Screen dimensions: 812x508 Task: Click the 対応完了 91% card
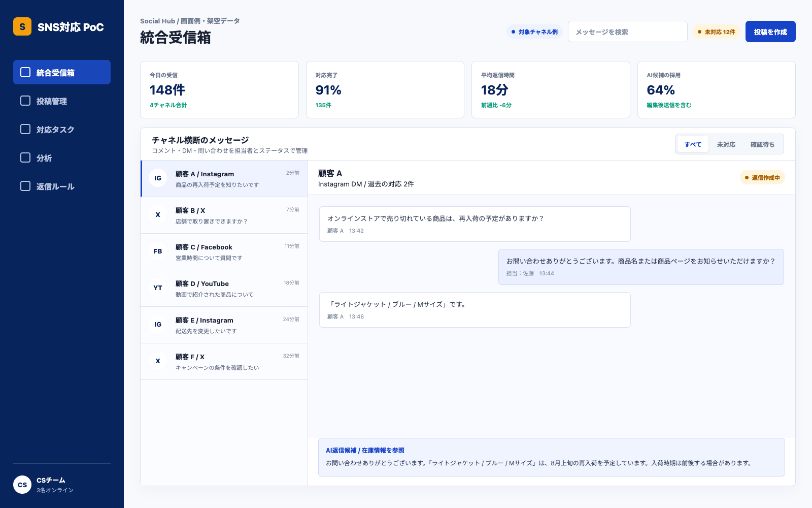(385, 90)
